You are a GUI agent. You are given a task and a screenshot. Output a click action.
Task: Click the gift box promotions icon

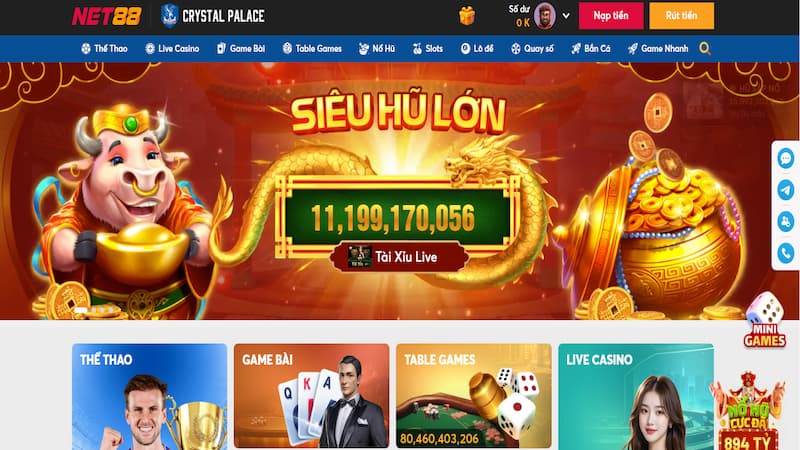tap(466, 16)
